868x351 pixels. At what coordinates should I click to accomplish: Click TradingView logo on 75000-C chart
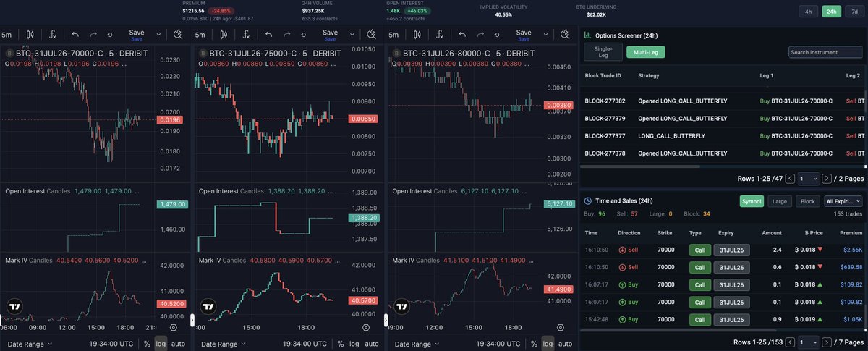(x=208, y=306)
